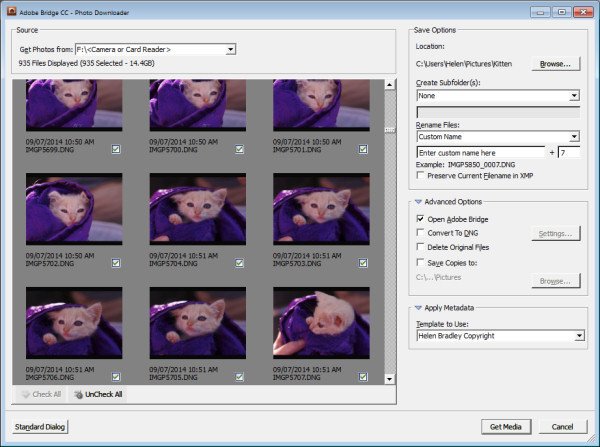
Task: Open the Create Subfolder(s) dropdown
Action: click(574, 96)
